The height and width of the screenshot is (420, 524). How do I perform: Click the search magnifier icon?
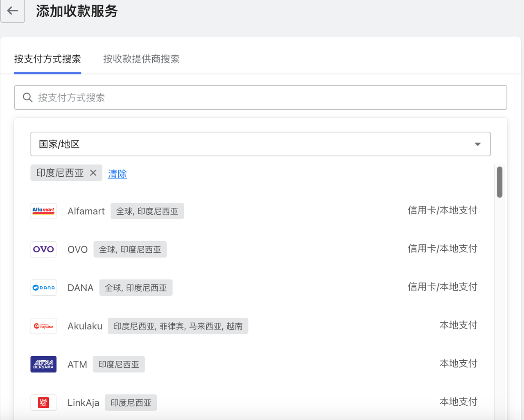coord(27,97)
